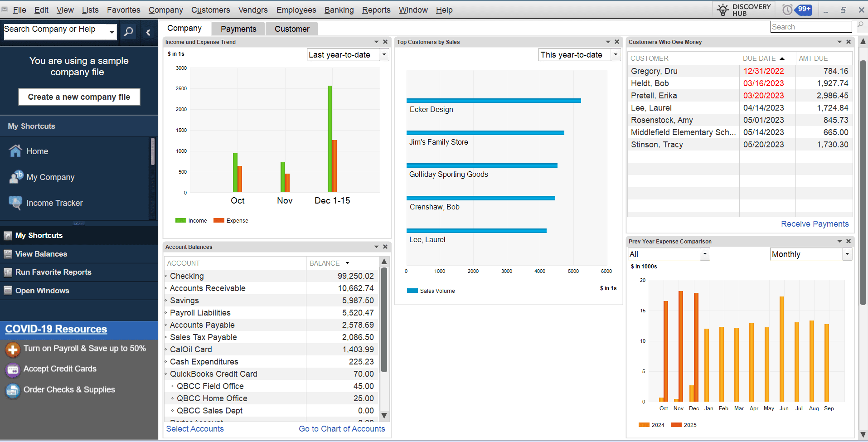This screenshot has height=442, width=868.
Task: Expand the This year-to-date dropdown
Action: 616,55
